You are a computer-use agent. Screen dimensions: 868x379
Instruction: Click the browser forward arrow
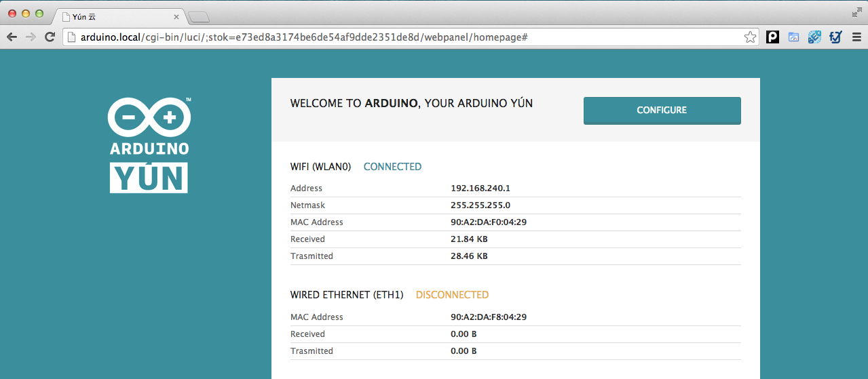tap(31, 37)
